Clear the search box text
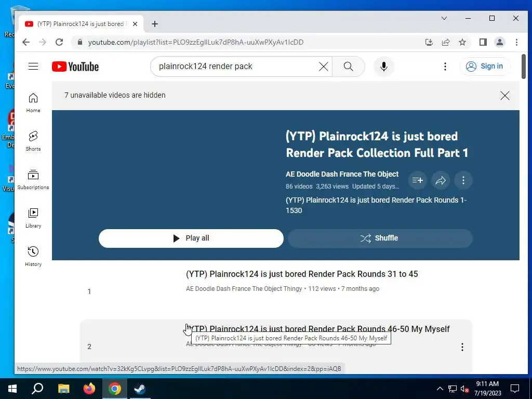 coord(324,66)
